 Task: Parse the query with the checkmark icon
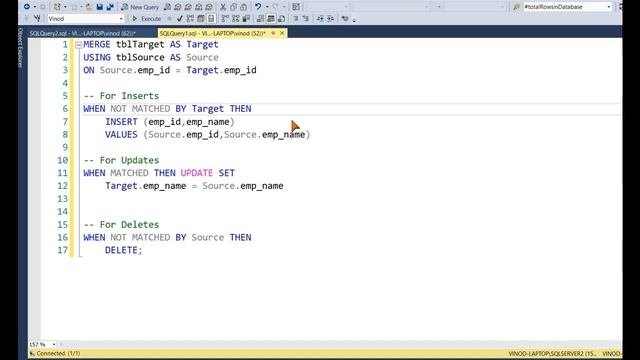click(x=180, y=19)
